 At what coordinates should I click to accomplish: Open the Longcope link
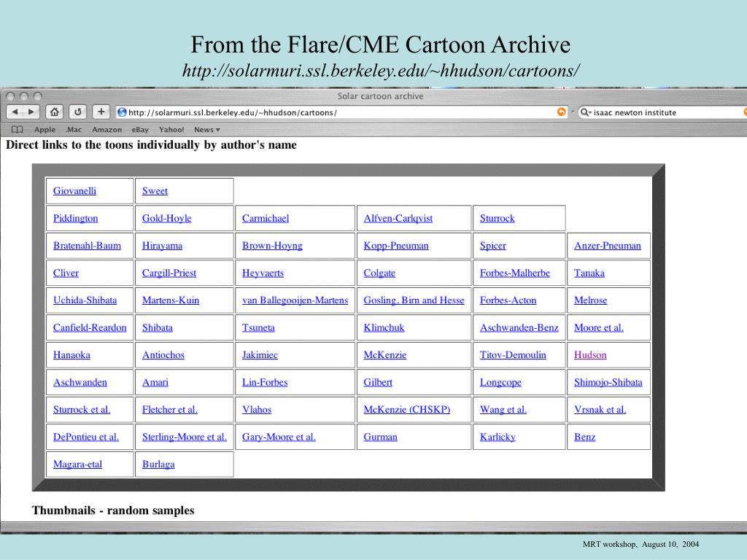coord(500,382)
